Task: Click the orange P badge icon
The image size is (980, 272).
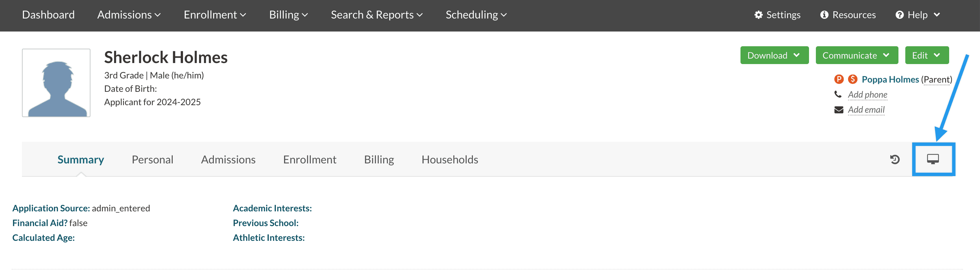Action: click(x=838, y=79)
